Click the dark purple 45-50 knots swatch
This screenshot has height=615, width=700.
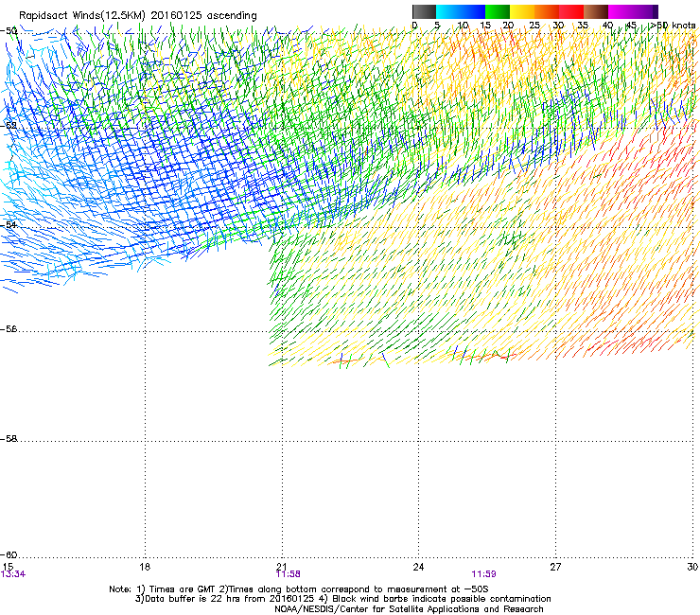click(645, 11)
